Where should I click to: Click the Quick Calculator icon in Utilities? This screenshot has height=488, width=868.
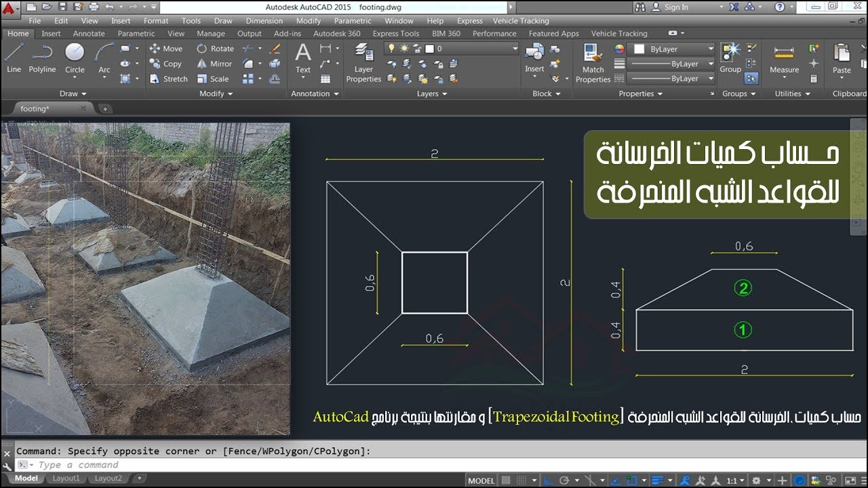(814, 79)
